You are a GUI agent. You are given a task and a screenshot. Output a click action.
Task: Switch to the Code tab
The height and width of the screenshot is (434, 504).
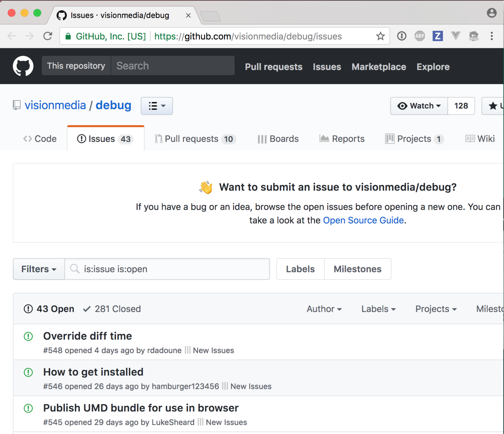(40, 139)
